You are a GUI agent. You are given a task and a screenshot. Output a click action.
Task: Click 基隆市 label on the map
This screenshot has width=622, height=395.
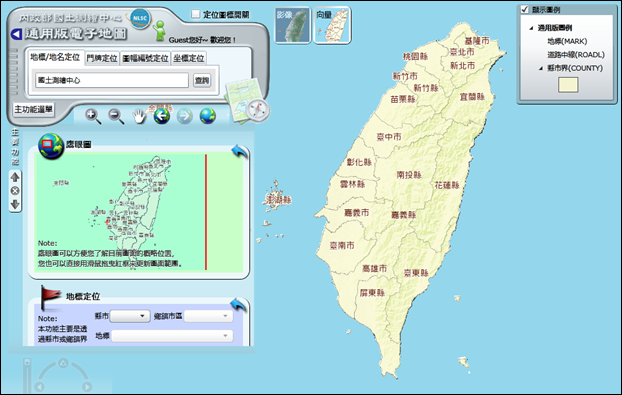pyautogui.click(x=477, y=41)
